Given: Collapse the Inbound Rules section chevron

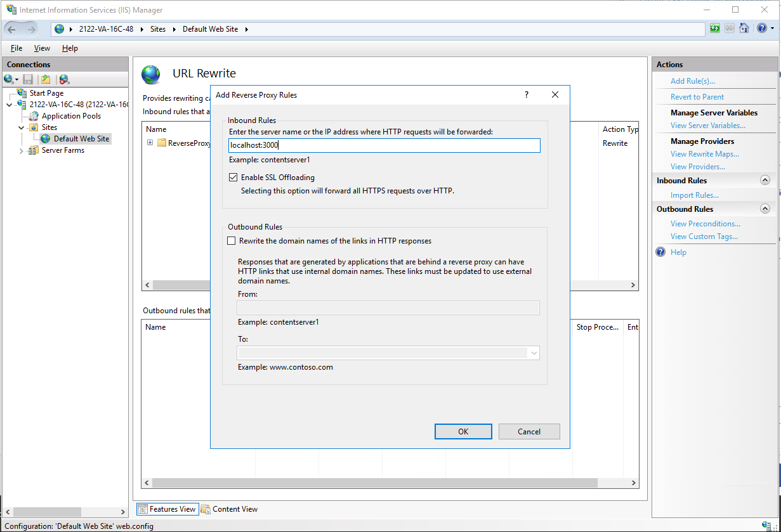Looking at the screenshot, I should 765,180.
